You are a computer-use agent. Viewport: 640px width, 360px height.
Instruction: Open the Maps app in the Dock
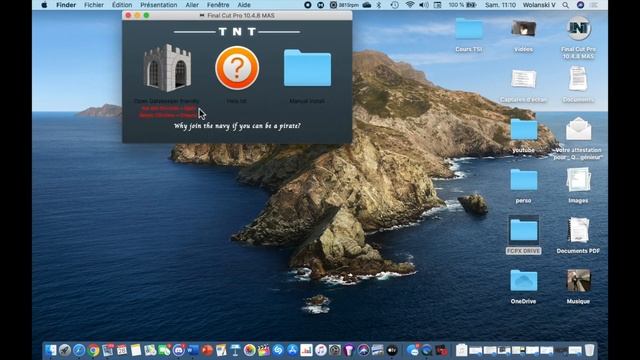pos(150,350)
